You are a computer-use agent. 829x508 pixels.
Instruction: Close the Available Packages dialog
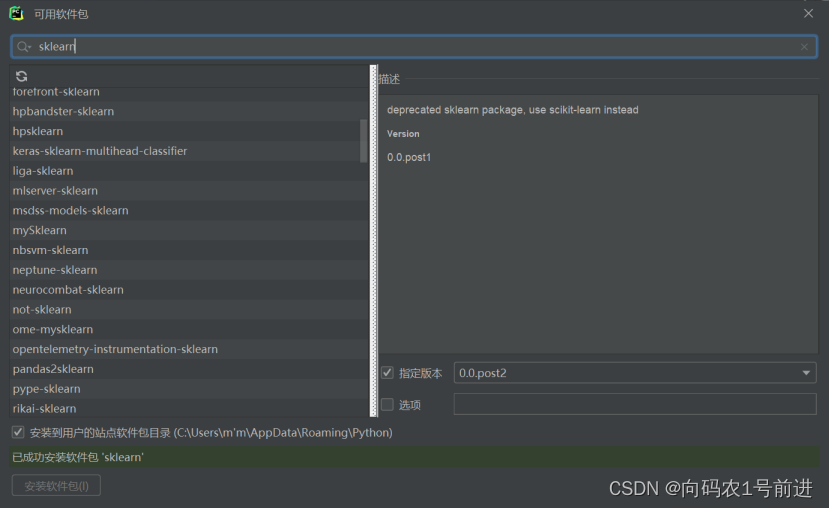[808, 13]
